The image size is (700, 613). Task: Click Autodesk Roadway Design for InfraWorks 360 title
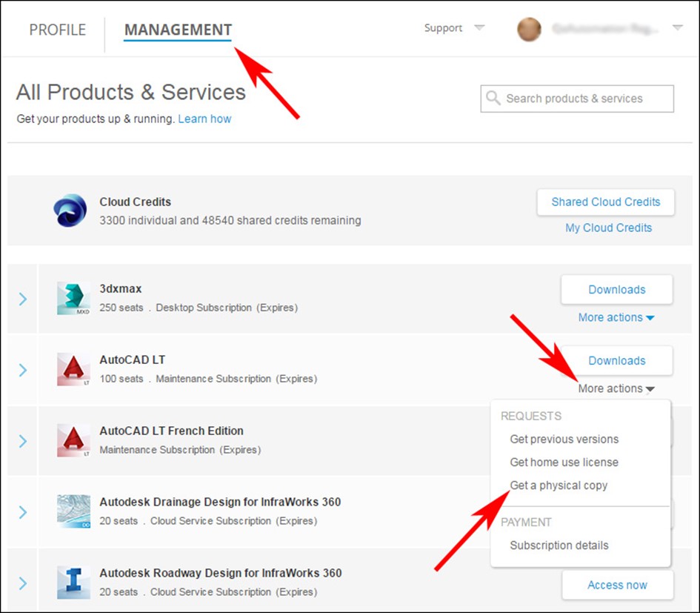click(221, 573)
